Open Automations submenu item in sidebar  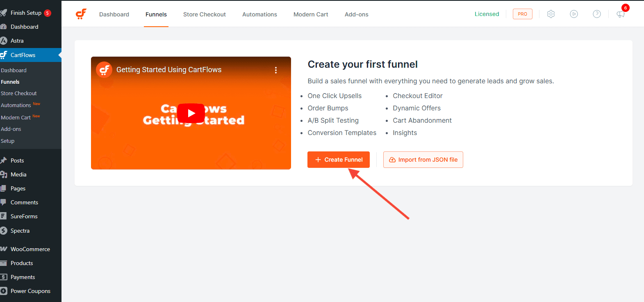tap(16, 105)
